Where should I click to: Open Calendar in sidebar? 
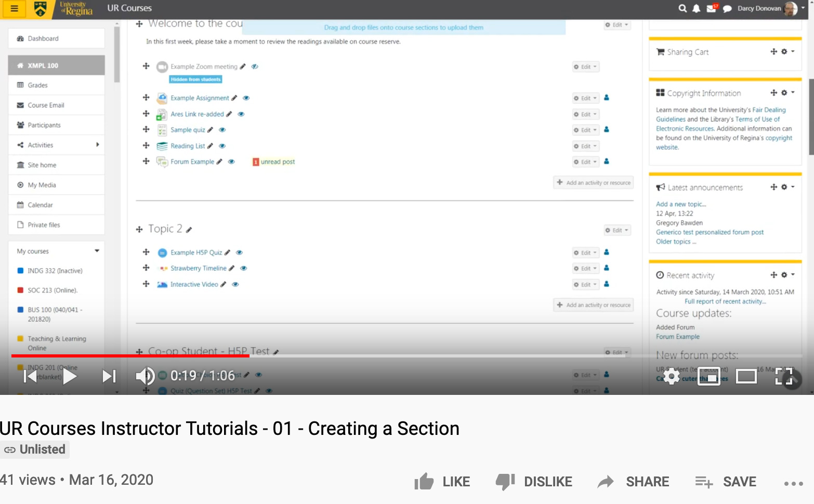point(56,205)
